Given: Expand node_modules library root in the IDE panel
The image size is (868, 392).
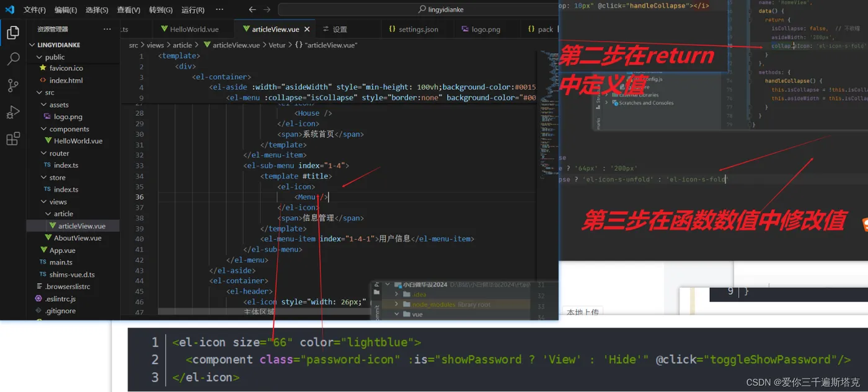Looking at the screenshot, I should click(x=397, y=304).
